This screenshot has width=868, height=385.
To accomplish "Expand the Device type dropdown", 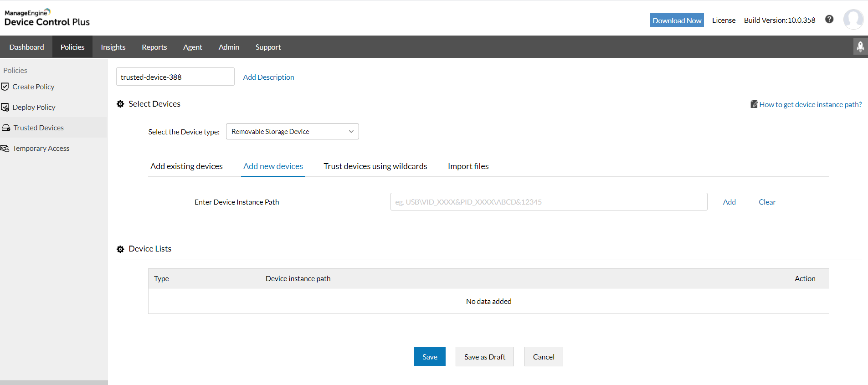I will pos(292,132).
